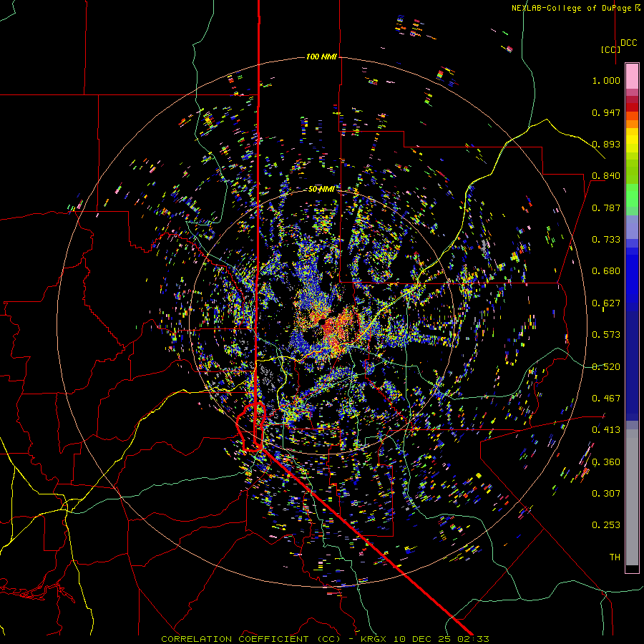Image resolution: width=644 pixels, height=644 pixels.
Task: Click the 0.840 scale value
Action: (x=606, y=176)
